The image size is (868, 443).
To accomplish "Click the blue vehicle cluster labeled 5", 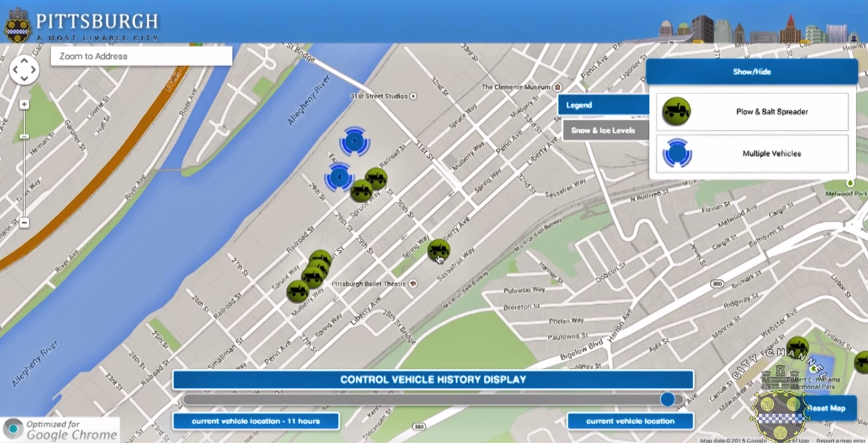I will (354, 142).
